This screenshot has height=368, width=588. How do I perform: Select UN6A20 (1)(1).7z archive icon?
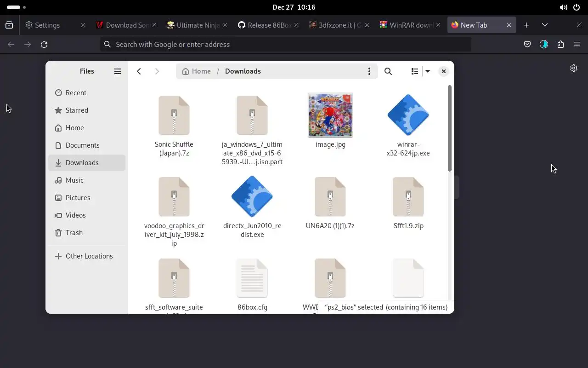[330, 197]
